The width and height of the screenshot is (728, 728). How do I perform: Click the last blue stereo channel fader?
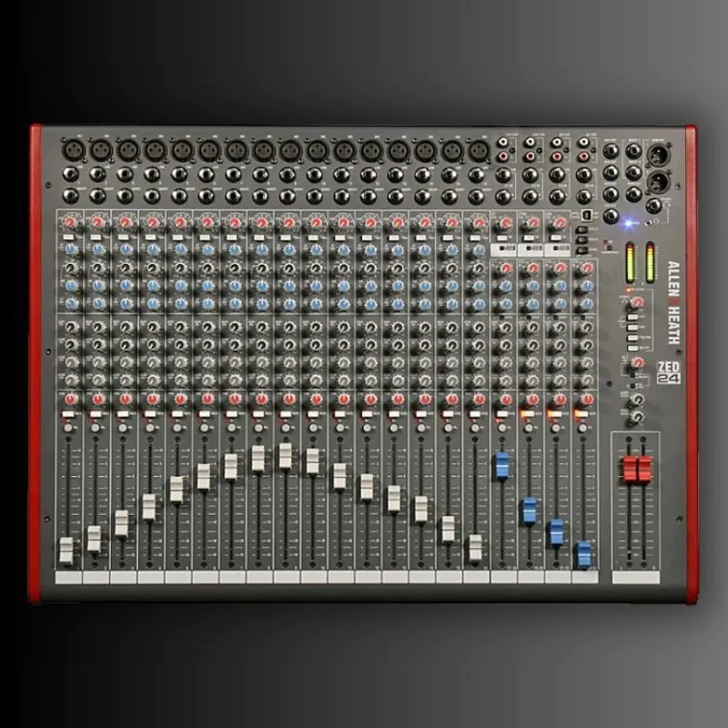[x=583, y=553]
